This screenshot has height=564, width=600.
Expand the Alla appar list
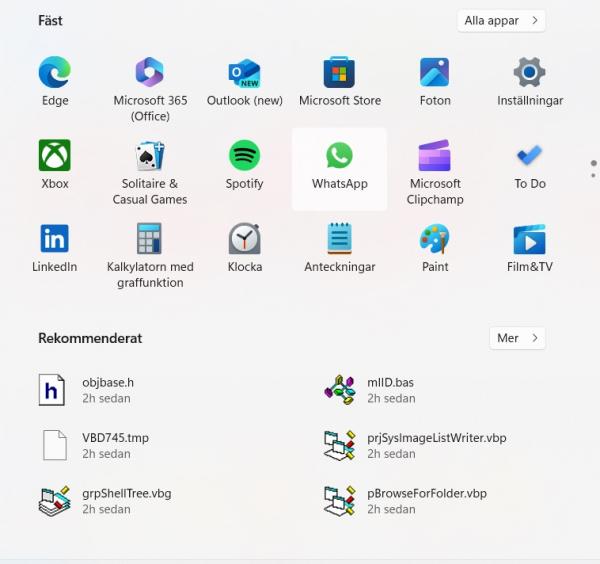[501, 21]
